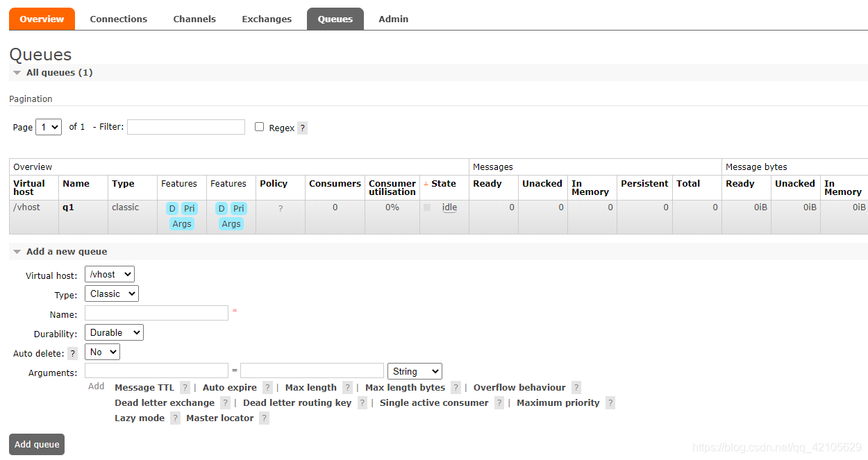Sort by Persistent messages column
This screenshot has height=460, width=868.
click(644, 184)
